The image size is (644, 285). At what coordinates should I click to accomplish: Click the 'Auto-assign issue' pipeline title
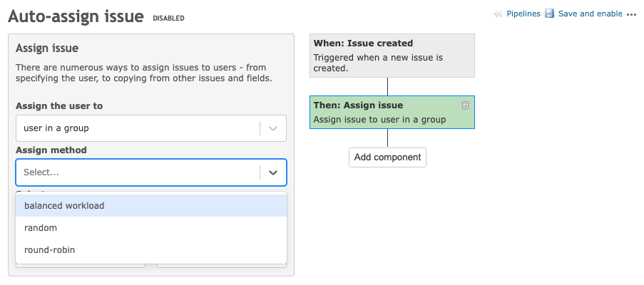[76, 16]
